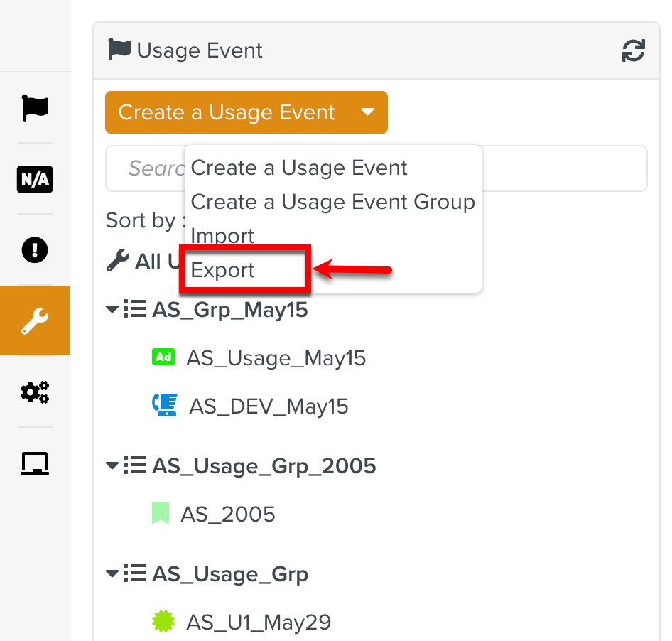Click the flag icon in the sidebar
The width and height of the screenshot is (672, 641).
click(x=35, y=108)
